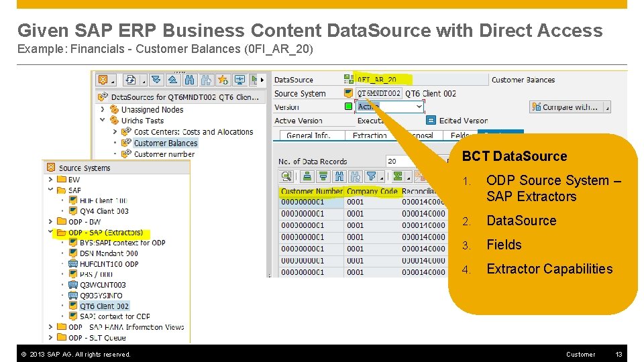Expand the ODP - BW folder

50,222
